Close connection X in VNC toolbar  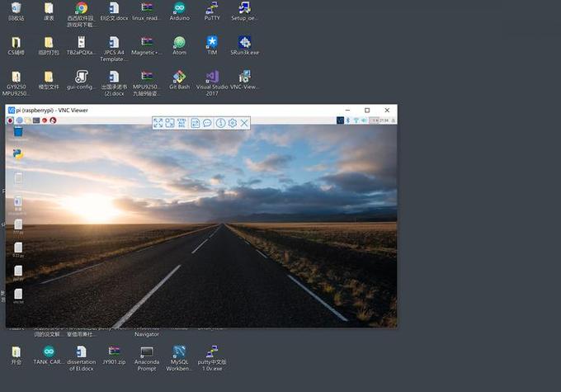(244, 123)
